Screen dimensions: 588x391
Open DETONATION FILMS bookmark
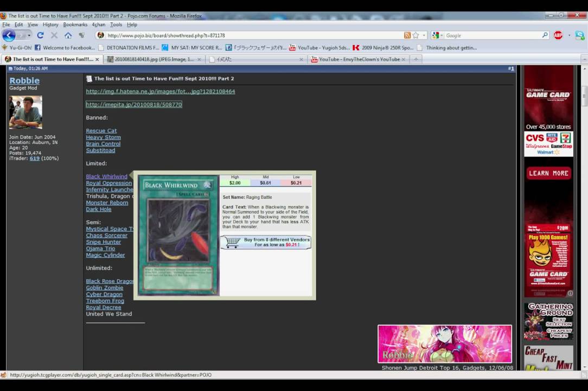click(129, 48)
